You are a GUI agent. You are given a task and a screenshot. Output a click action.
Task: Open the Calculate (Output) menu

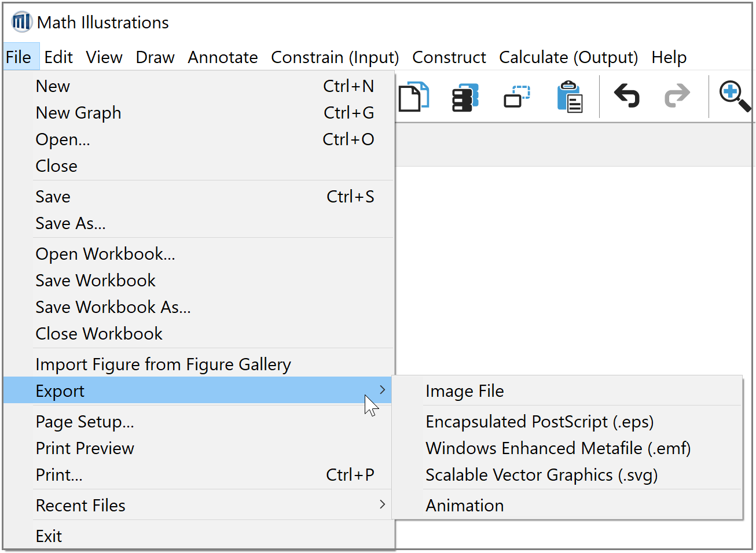(x=568, y=57)
